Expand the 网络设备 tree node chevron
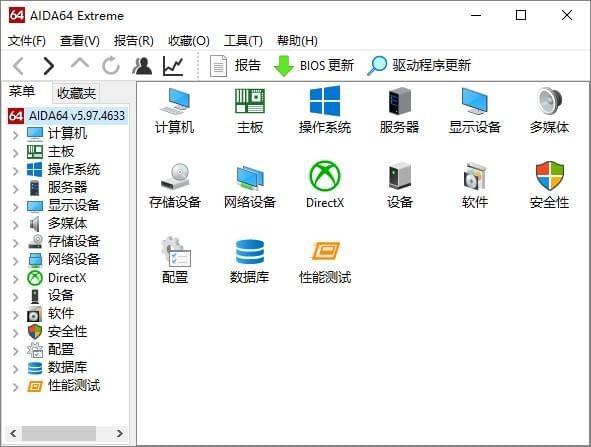 coord(16,261)
